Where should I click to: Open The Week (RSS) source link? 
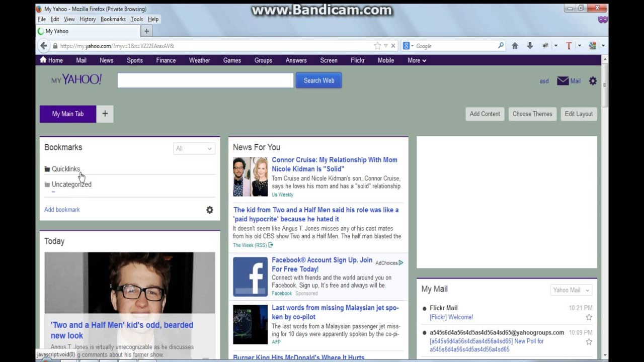250,245
